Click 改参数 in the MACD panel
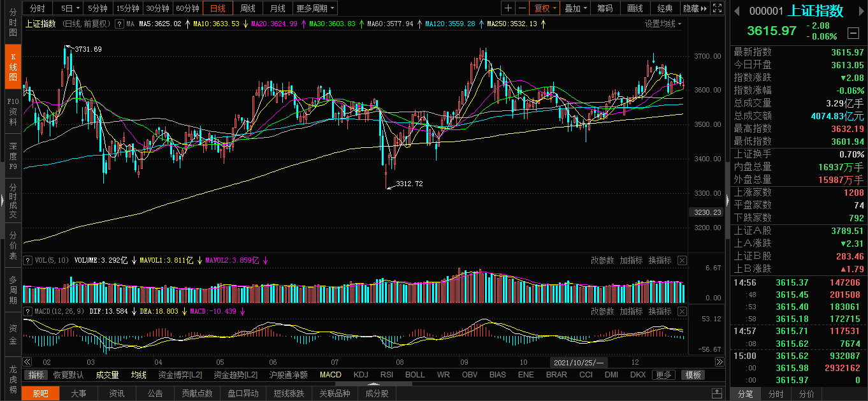The height and width of the screenshot is (401, 868). coord(602,311)
